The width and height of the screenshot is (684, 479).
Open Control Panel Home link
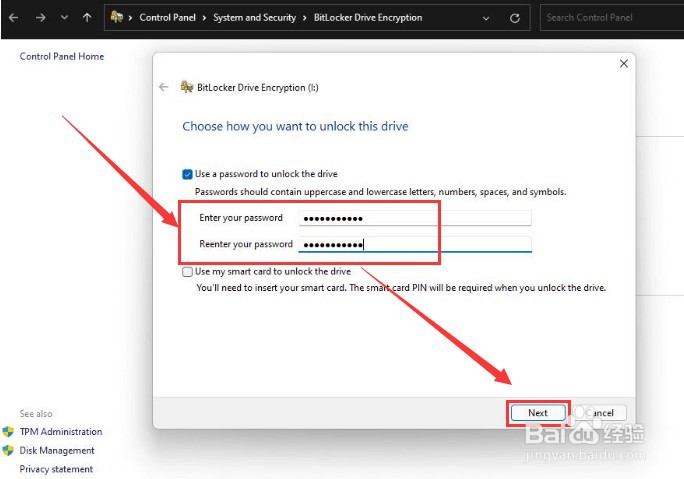pos(62,56)
